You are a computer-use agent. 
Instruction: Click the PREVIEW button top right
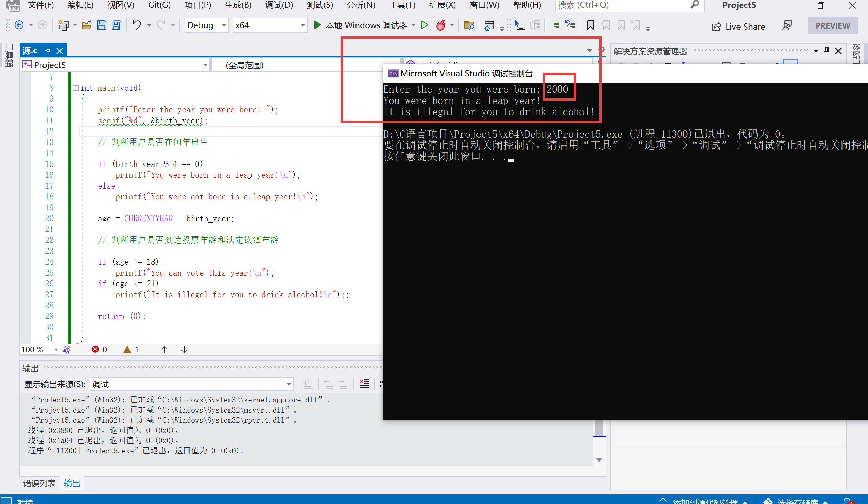(833, 25)
